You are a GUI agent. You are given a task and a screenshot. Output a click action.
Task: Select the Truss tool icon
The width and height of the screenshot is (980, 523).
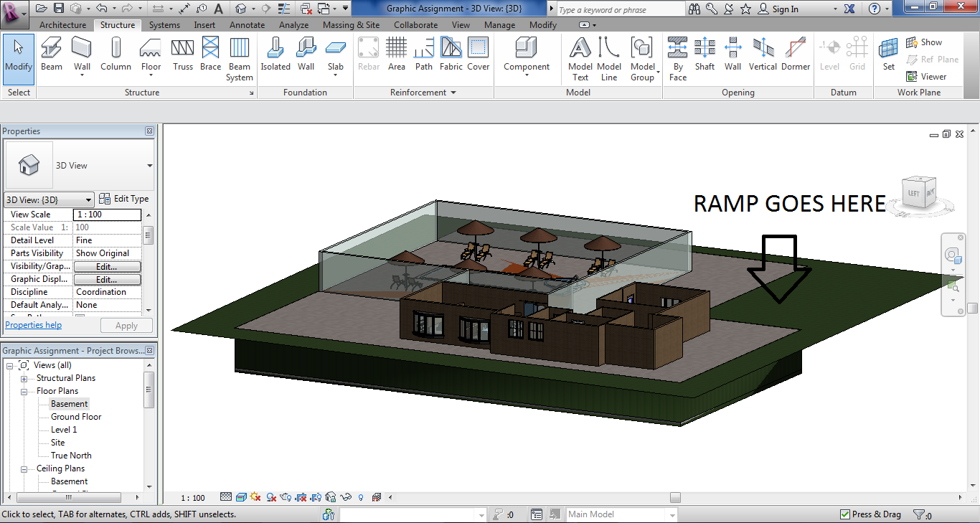tap(182, 55)
